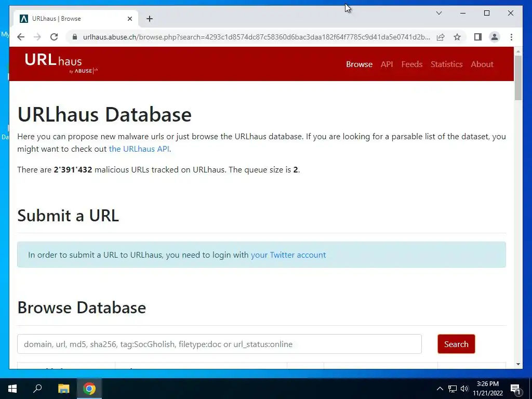Reload the URLhaus page
This screenshot has width=532, height=399.
(x=54, y=37)
